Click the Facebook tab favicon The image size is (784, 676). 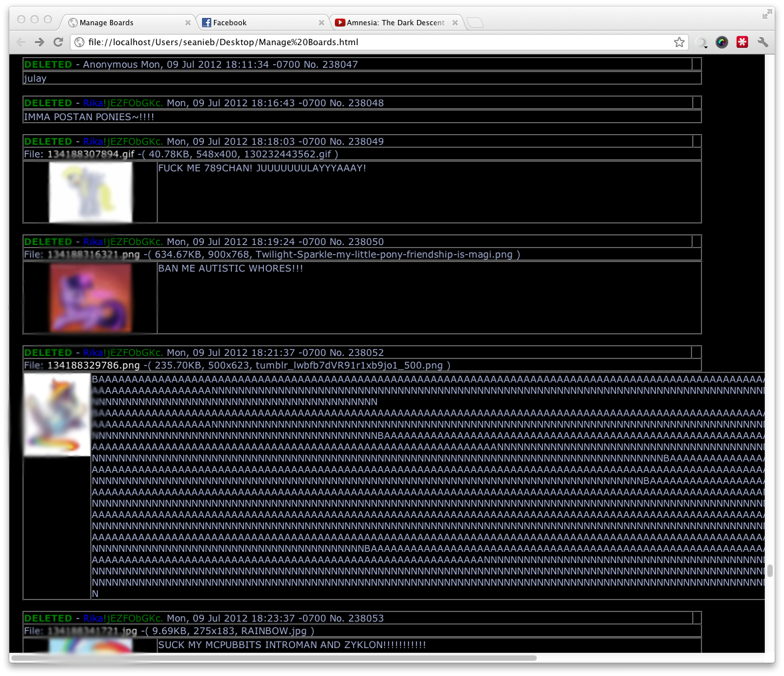coord(206,23)
